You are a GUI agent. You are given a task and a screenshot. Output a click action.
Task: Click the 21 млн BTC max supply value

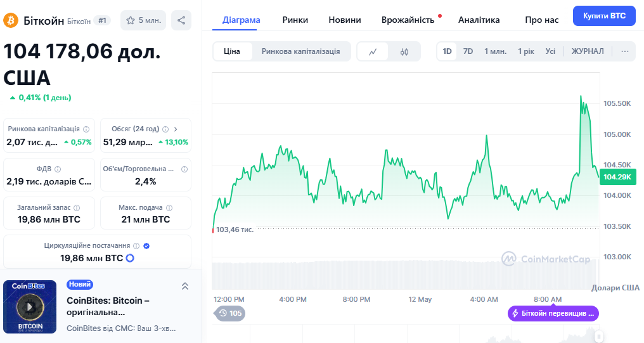[x=145, y=220]
